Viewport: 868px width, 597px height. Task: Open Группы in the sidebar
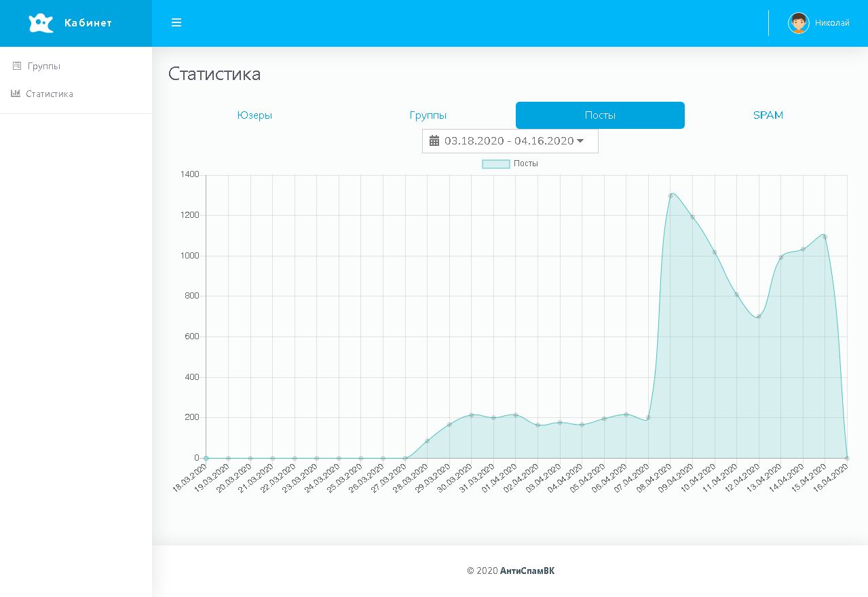44,66
